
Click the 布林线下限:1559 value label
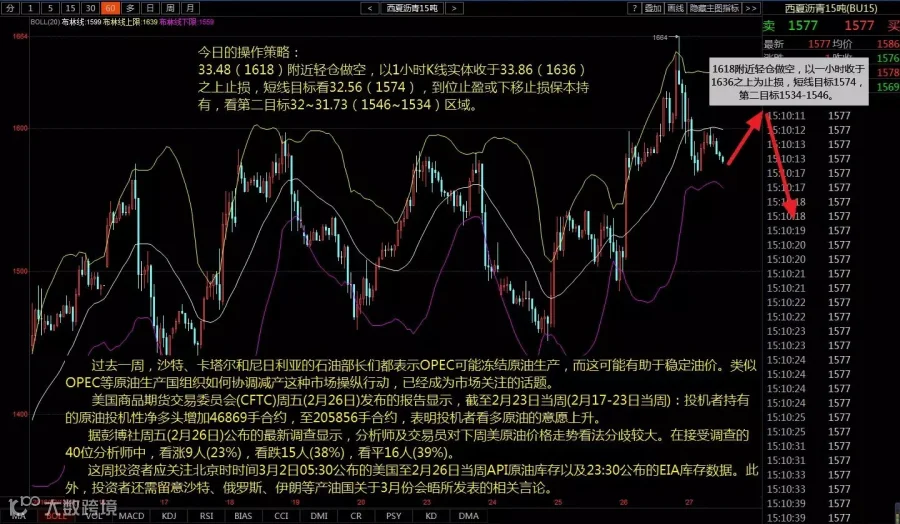pos(187,22)
